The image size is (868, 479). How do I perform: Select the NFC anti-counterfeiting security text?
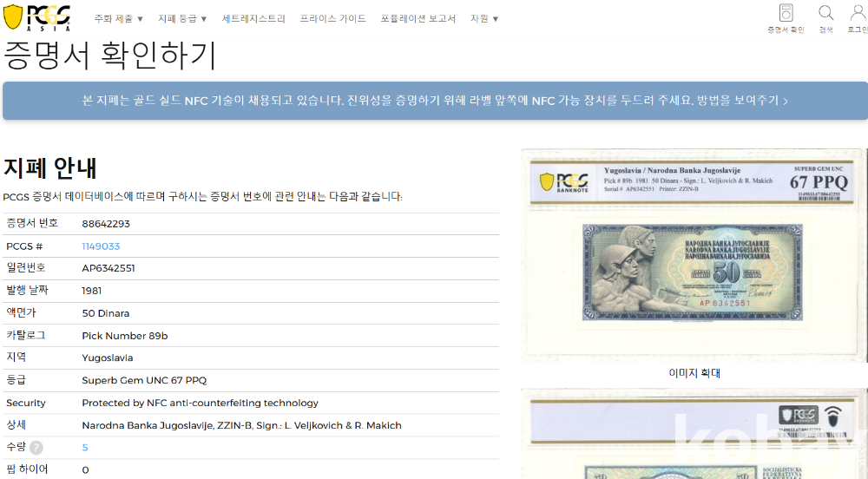[x=200, y=404]
